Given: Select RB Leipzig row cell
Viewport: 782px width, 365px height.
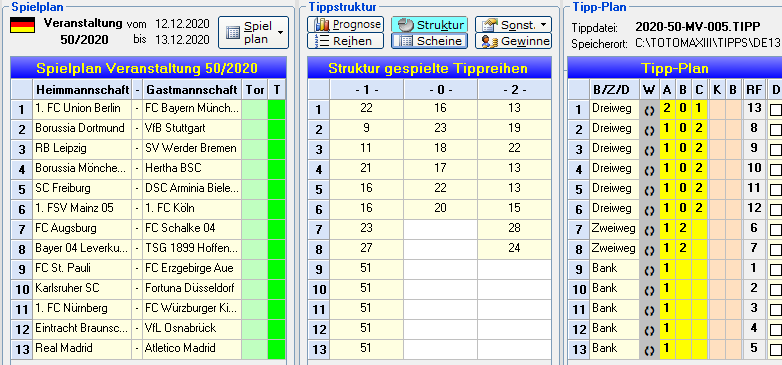Looking at the screenshot, I should (x=82, y=150).
